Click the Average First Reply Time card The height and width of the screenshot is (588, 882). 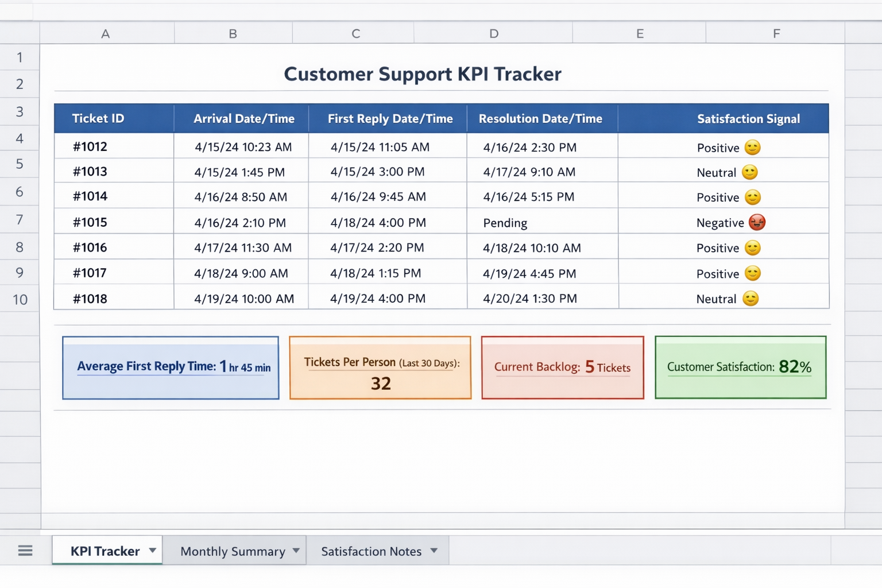[171, 367]
